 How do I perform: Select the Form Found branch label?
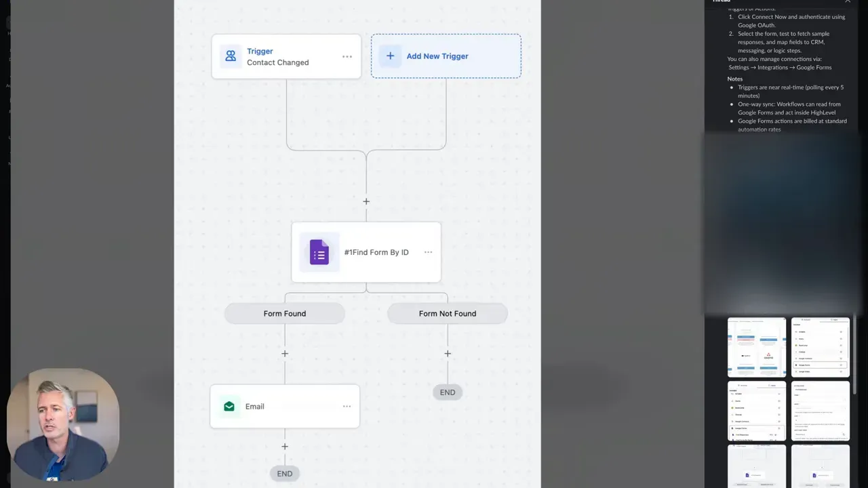point(285,314)
